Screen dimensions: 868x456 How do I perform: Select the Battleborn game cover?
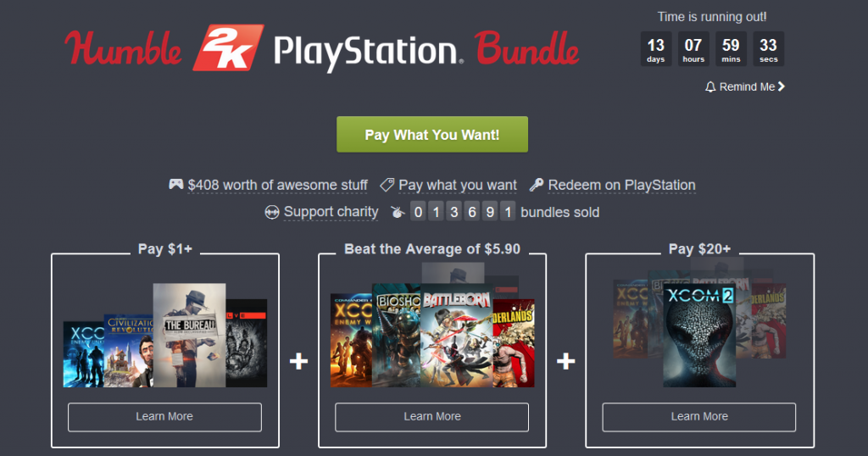(456, 336)
